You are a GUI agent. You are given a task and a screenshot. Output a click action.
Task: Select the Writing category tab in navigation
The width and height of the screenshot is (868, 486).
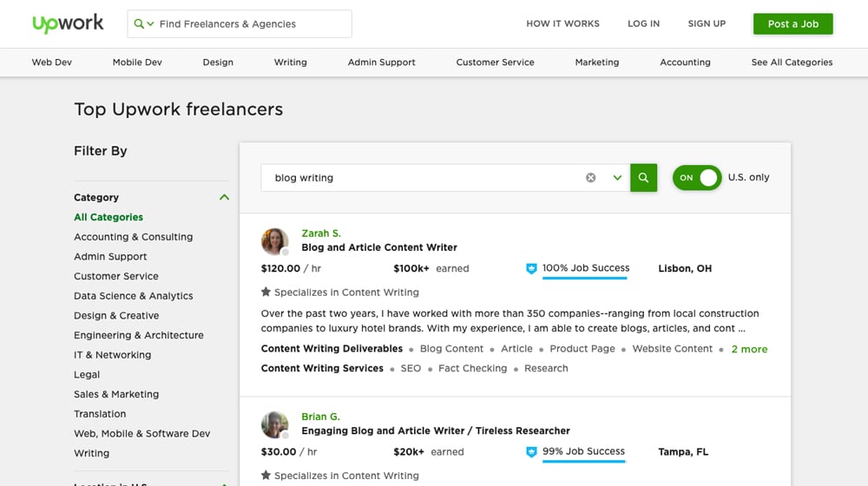point(290,62)
